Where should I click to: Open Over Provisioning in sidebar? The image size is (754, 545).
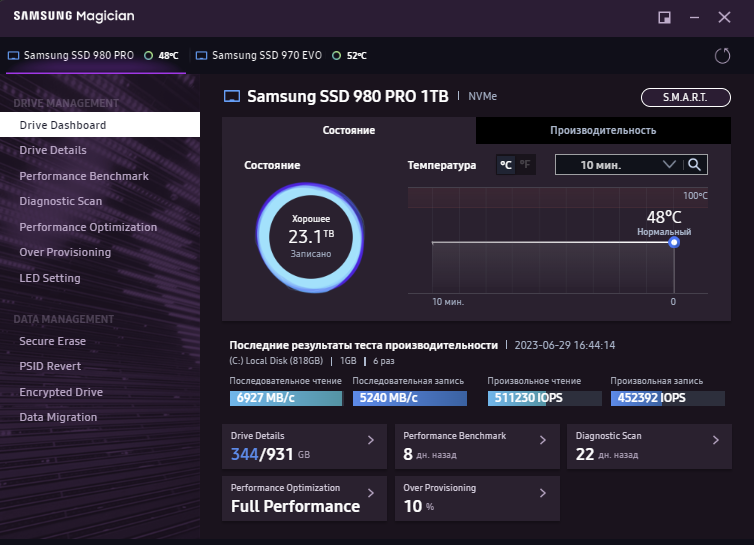pos(65,252)
